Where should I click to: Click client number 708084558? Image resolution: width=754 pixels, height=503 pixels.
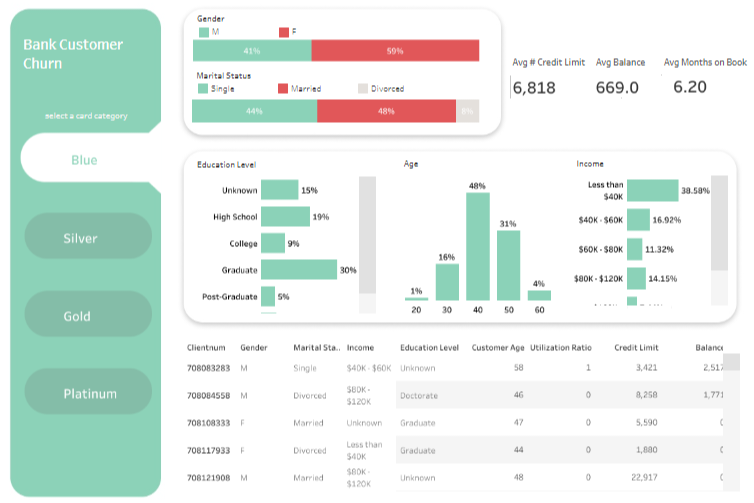pos(208,395)
